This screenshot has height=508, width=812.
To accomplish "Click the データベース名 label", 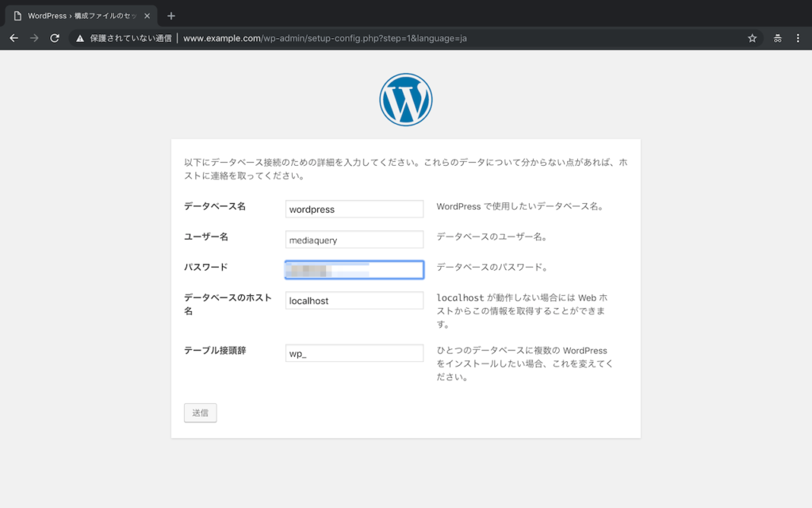I will click(x=215, y=206).
